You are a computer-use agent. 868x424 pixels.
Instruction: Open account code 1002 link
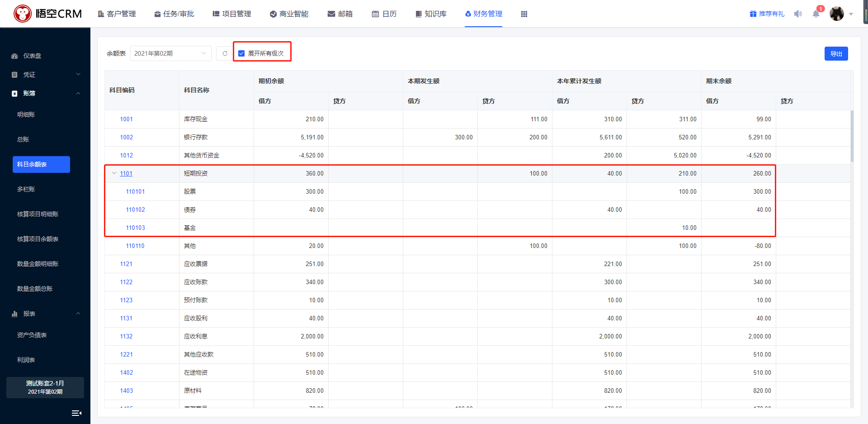click(126, 137)
